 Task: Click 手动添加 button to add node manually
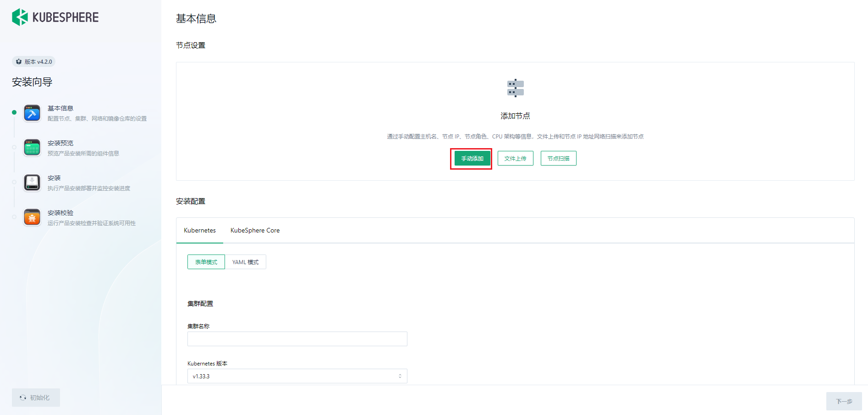[x=472, y=158]
